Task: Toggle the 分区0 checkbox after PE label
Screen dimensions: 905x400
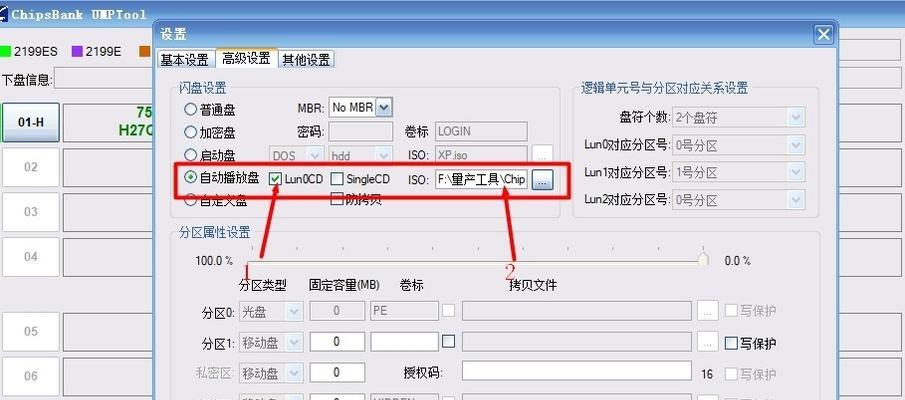Action: coord(448,311)
